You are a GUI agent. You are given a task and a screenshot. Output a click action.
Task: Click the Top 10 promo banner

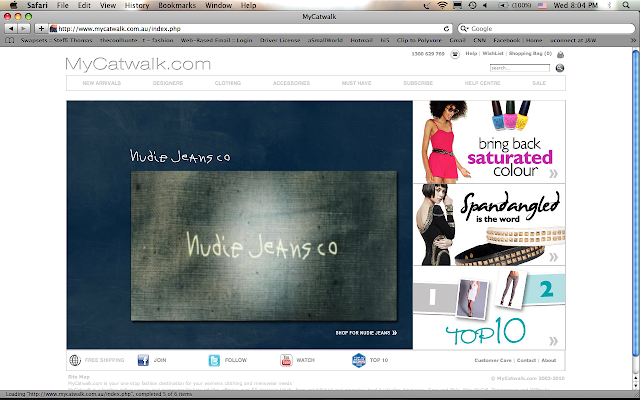pyautogui.click(x=489, y=308)
